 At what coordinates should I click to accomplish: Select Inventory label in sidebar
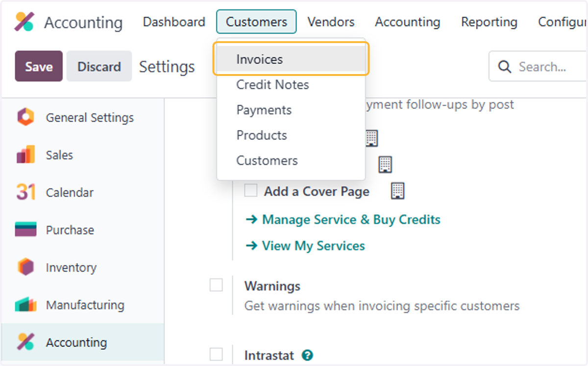71,267
